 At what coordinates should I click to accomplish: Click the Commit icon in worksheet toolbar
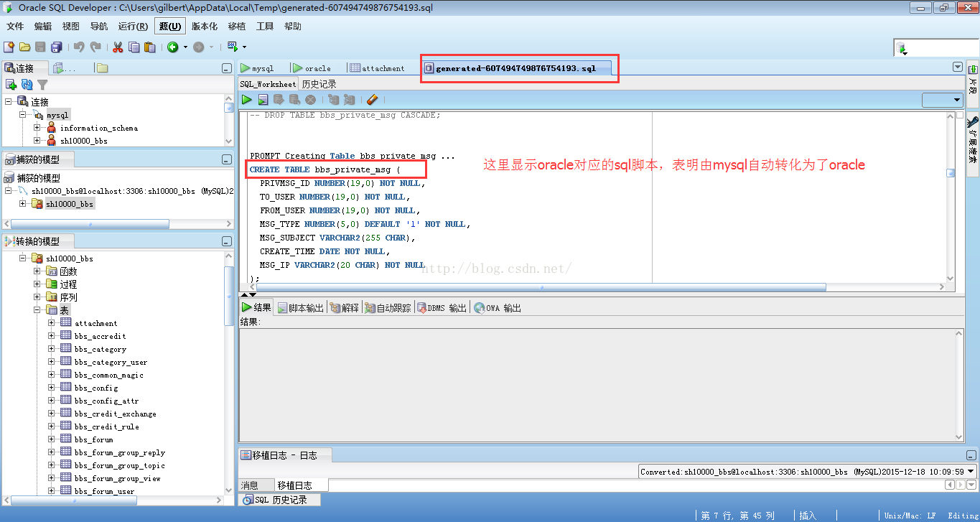point(279,100)
